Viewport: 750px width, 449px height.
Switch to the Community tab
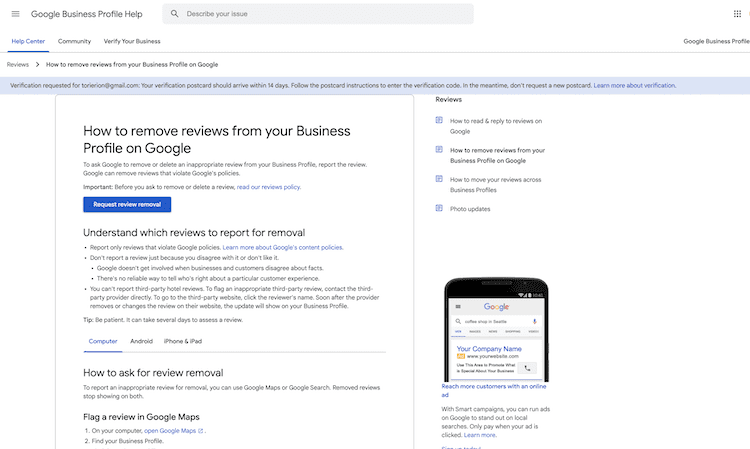74,42
